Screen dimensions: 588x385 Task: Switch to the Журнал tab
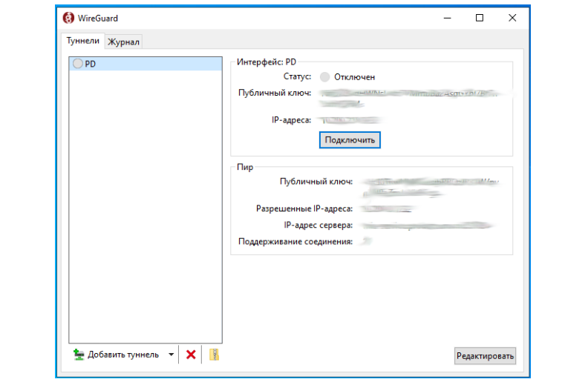point(123,42)
